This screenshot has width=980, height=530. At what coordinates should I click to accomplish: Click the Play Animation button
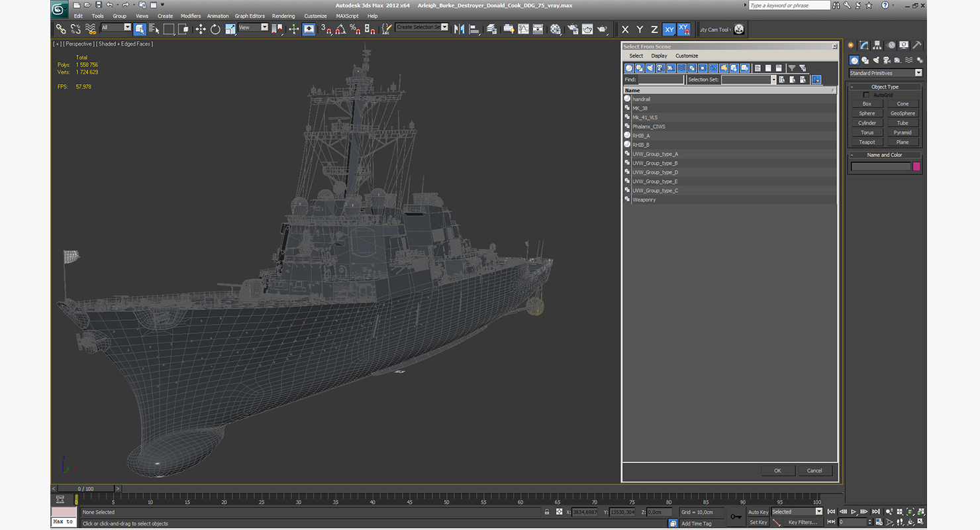tap(854, 511)
